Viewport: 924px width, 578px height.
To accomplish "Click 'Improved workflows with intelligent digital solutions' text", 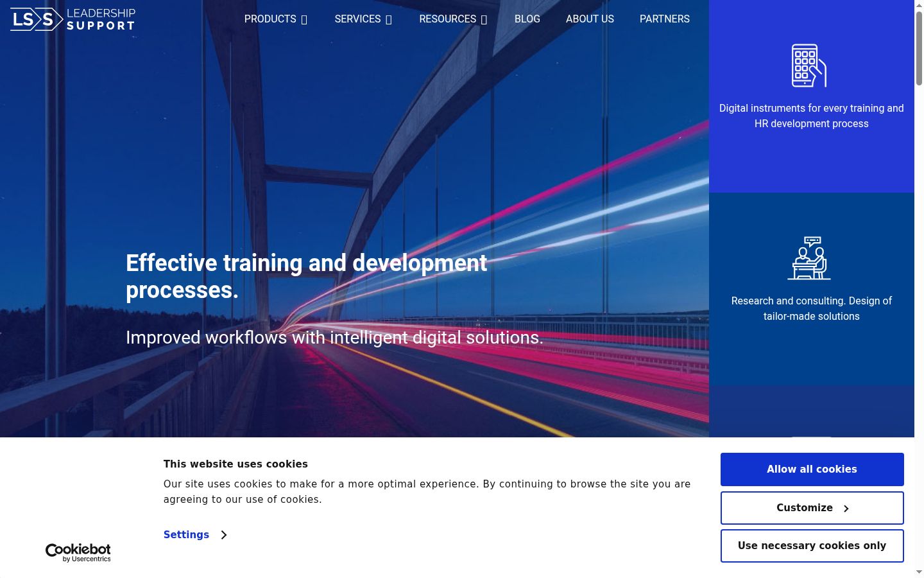I will point(334,338).
